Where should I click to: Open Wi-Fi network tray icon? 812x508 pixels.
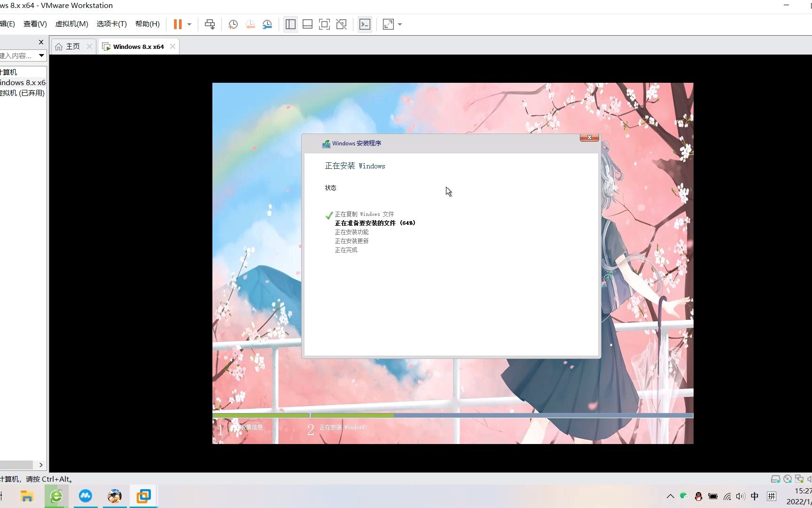point(727,496)
